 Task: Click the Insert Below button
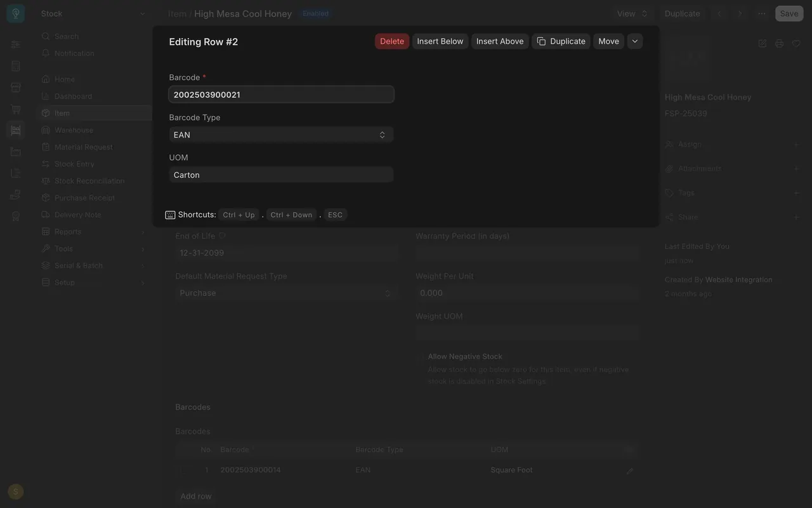tap(440, 41)
